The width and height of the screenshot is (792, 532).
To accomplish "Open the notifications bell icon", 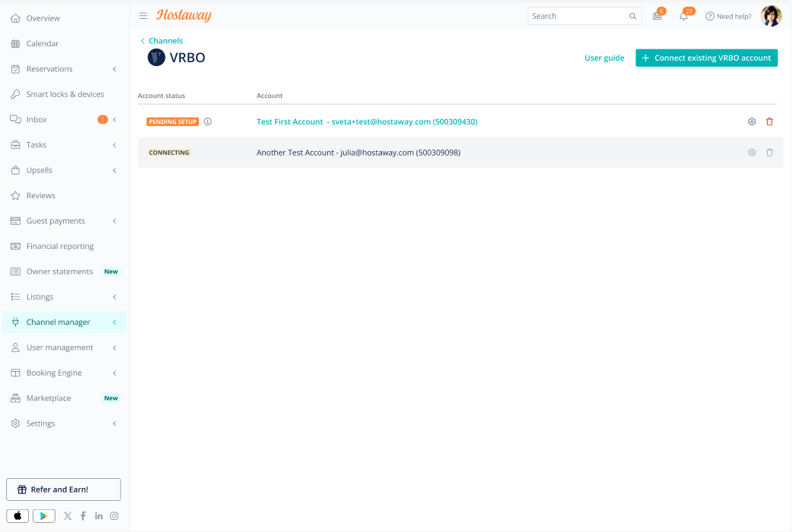I will 683,16.
